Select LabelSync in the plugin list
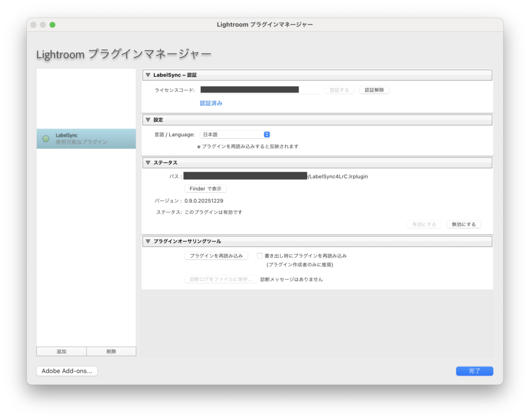This screenshot has width=530, height=420. 86,139
